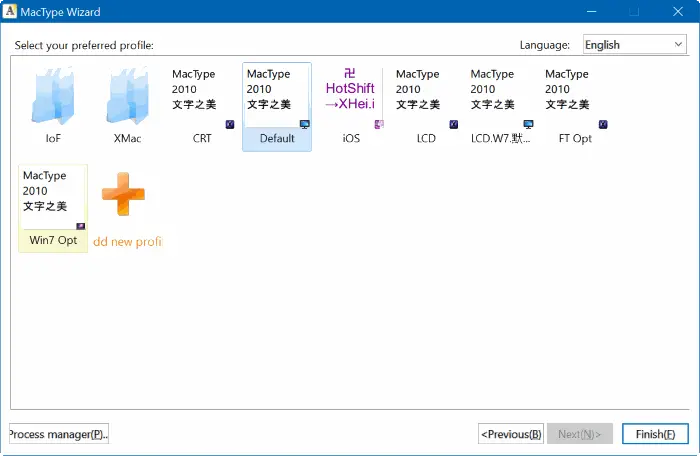
Task: Click the small badge icon on CRT profile
Action: coord(230,124)
